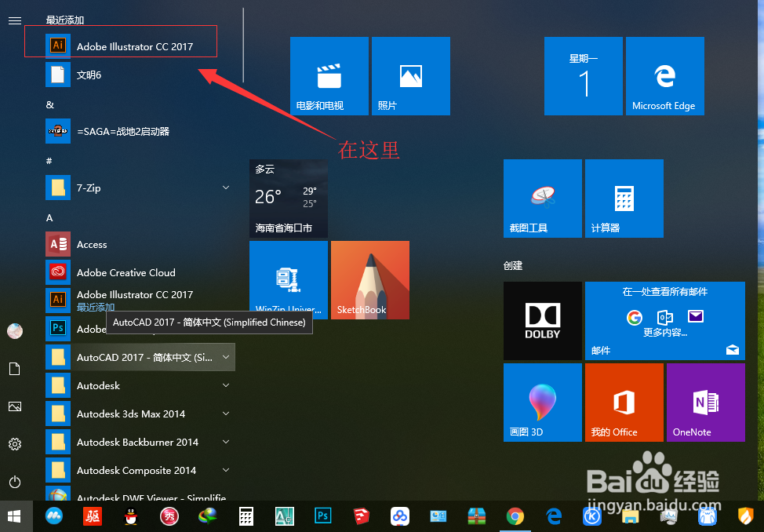The image size is (764, 532).
Task: Open the Autodesk folder row
Action: pyautogui.click(x=140, y=385)
